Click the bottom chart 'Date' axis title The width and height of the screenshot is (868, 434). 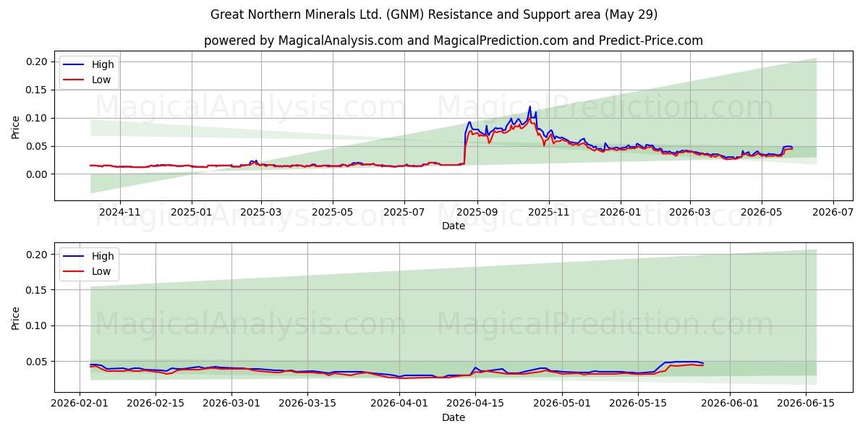coord(454,417)
